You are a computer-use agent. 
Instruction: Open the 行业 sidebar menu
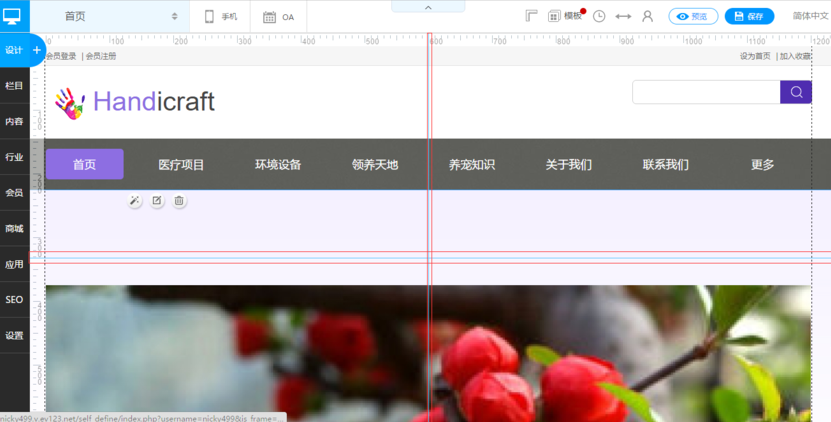(14, 157)
